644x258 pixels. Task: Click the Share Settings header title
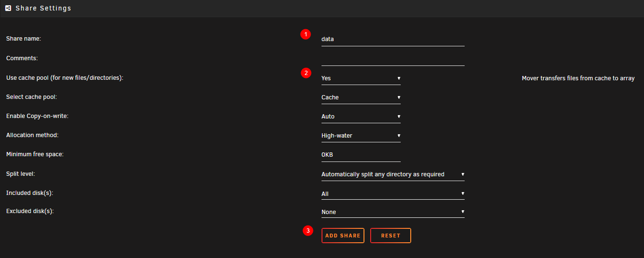[43, 8]
